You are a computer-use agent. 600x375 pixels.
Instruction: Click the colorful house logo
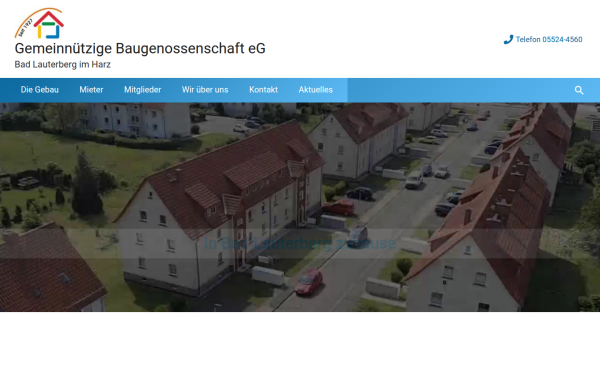(x=39, y=23)
